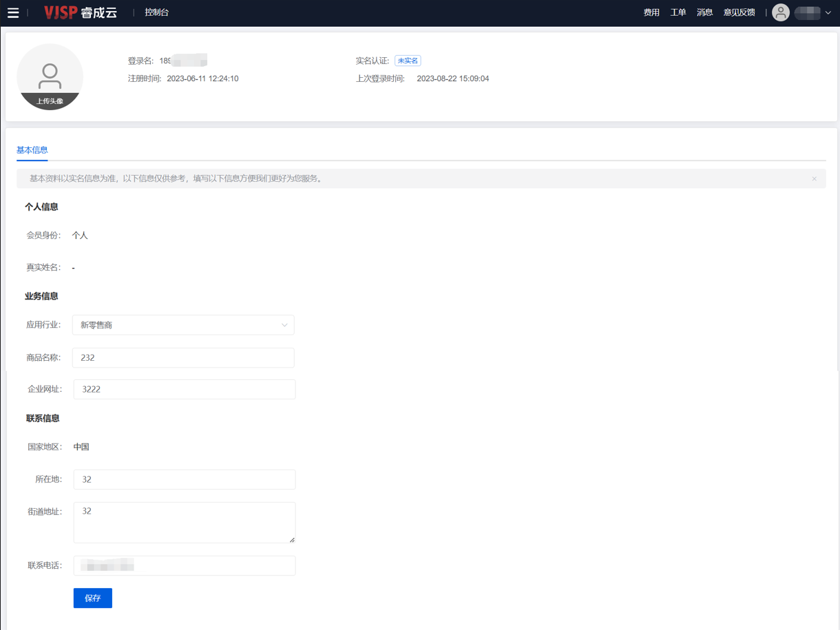This screenshot has height=630, width=840.
Task: Click the VISP 睿成云 logo
Action: pos(81,12)
